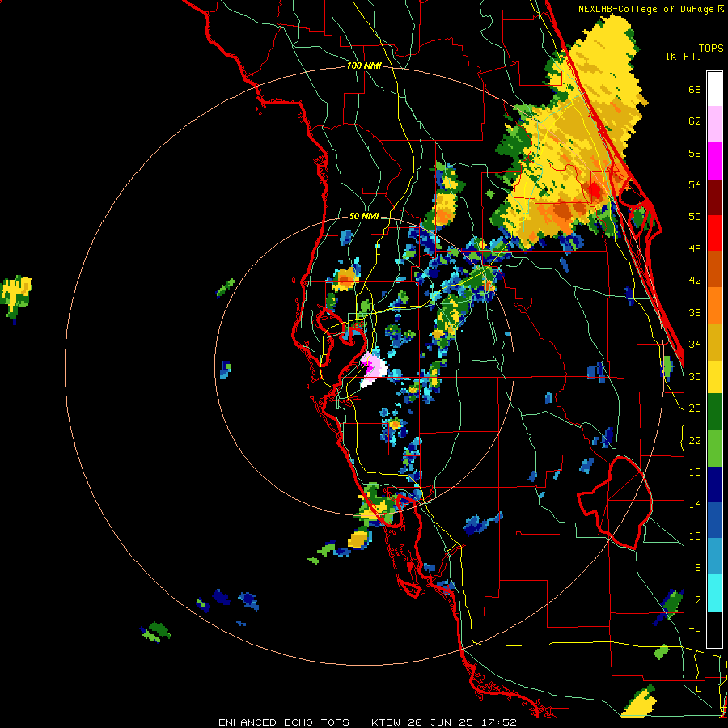This screenshot has width=728, height=728.
Task: Pick the dark orange legend swatch near 42
Action: (x=714, y=269)
